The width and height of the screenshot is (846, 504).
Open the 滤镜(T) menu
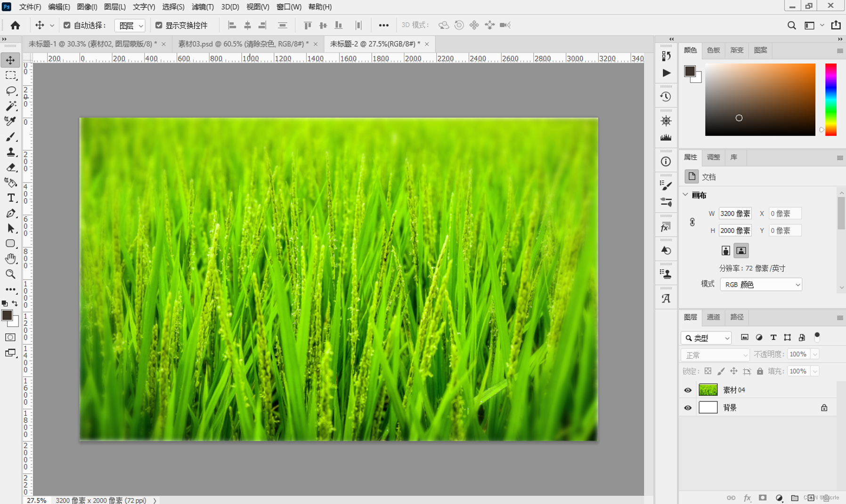point(203,7)
